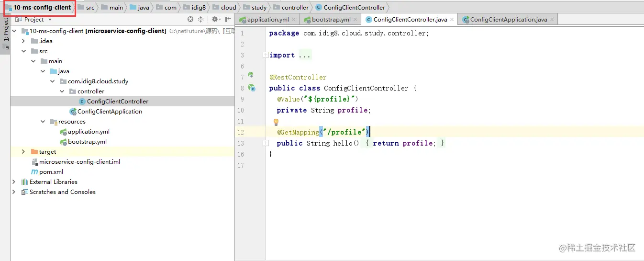Click the controller breadcrumb
This screenshot has height=261, width=644.
click(x=291, y=8)
